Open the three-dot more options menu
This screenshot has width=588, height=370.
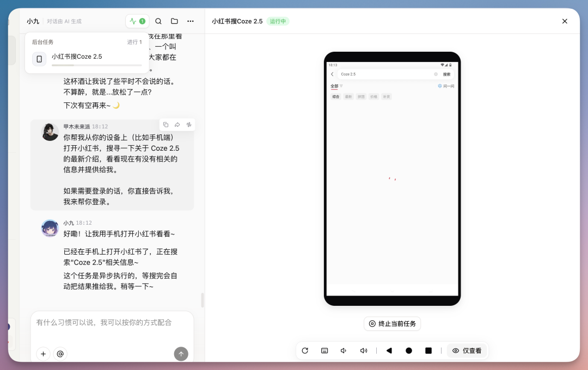[190, 21]
